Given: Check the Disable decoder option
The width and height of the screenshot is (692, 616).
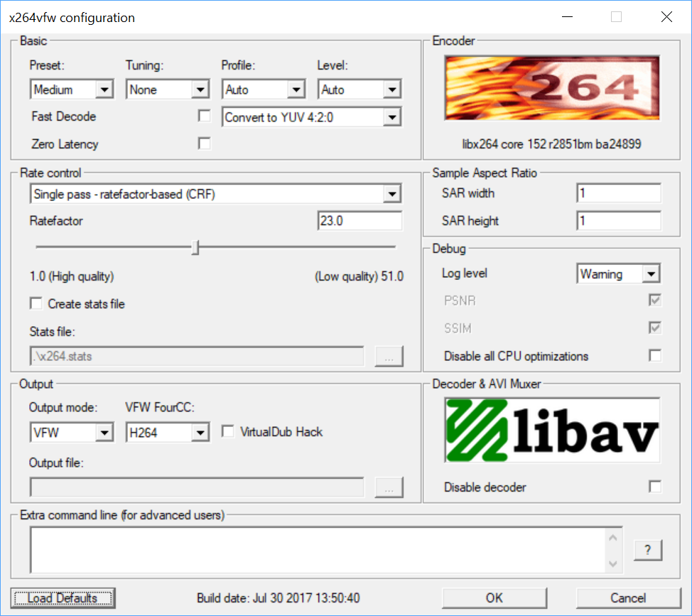Looking at the screenshot, I should tap(655, 487).
